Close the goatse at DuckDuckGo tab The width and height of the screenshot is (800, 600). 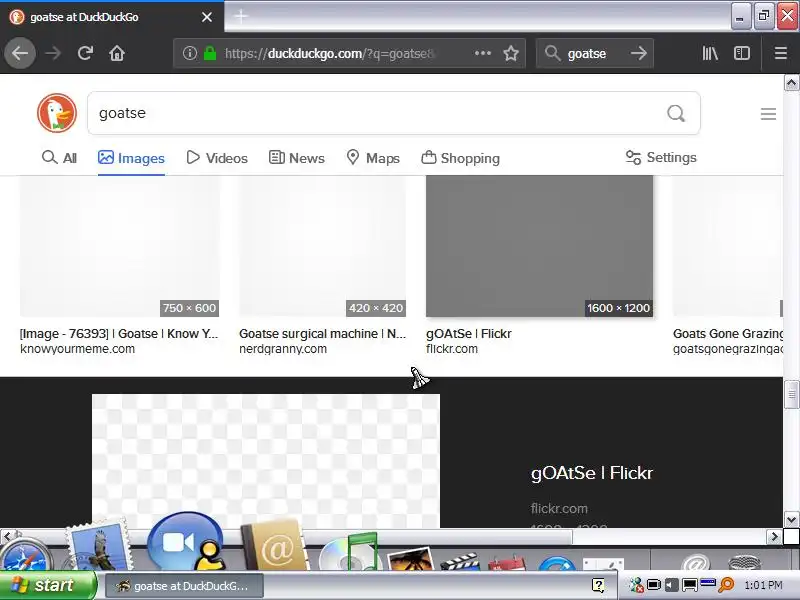[207, 17]
